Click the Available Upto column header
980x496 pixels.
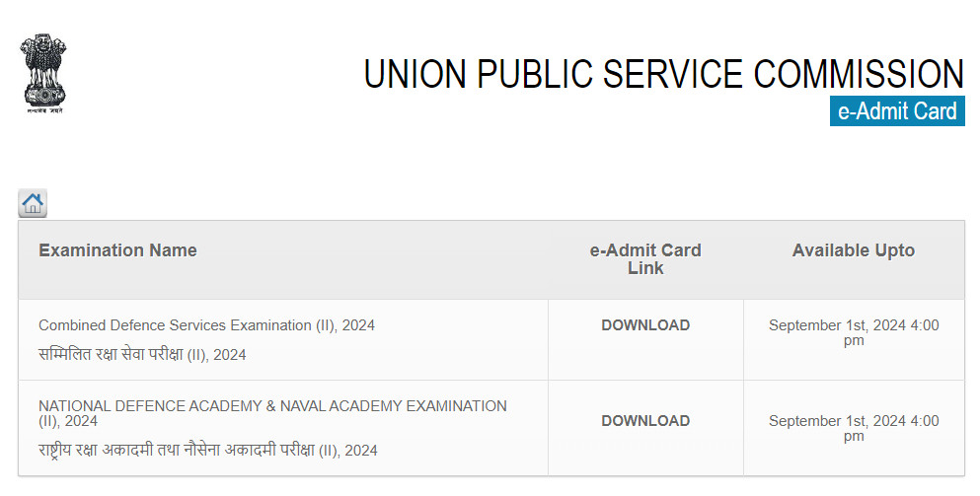tap(854, 250)
